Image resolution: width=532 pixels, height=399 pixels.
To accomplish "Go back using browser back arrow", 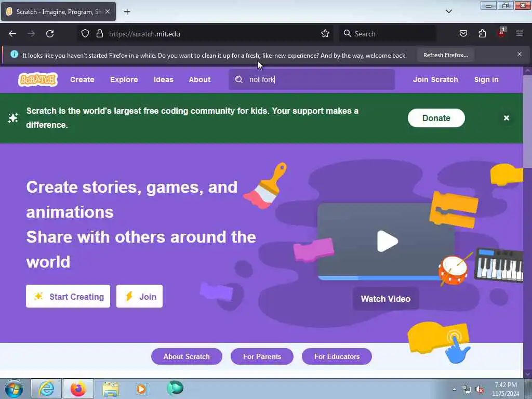I will coord(12,34).
